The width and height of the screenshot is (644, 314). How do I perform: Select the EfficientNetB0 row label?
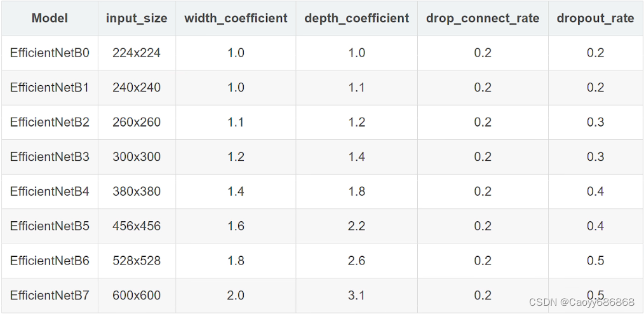pos(50,53)
